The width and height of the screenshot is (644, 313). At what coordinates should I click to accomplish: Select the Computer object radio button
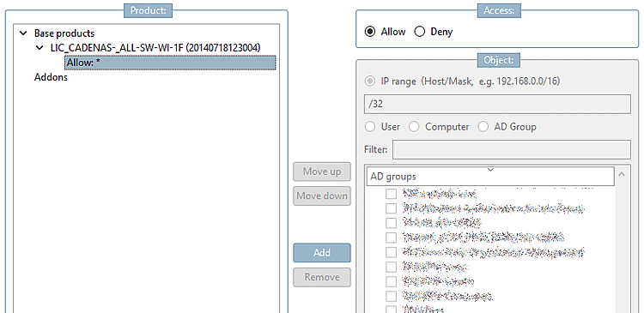point(414,127)
